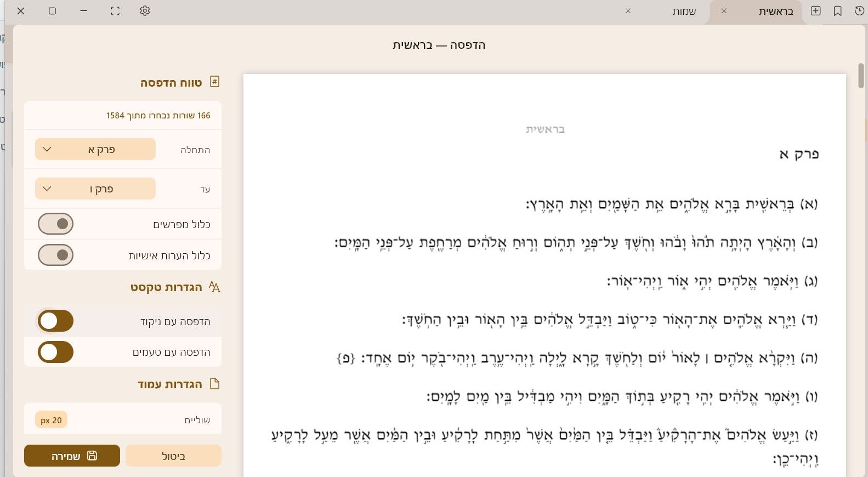Click verse (ז) in the print preview
Viewport: 868px width, 477px height.
pyautogui.click(x=545, y=447)
